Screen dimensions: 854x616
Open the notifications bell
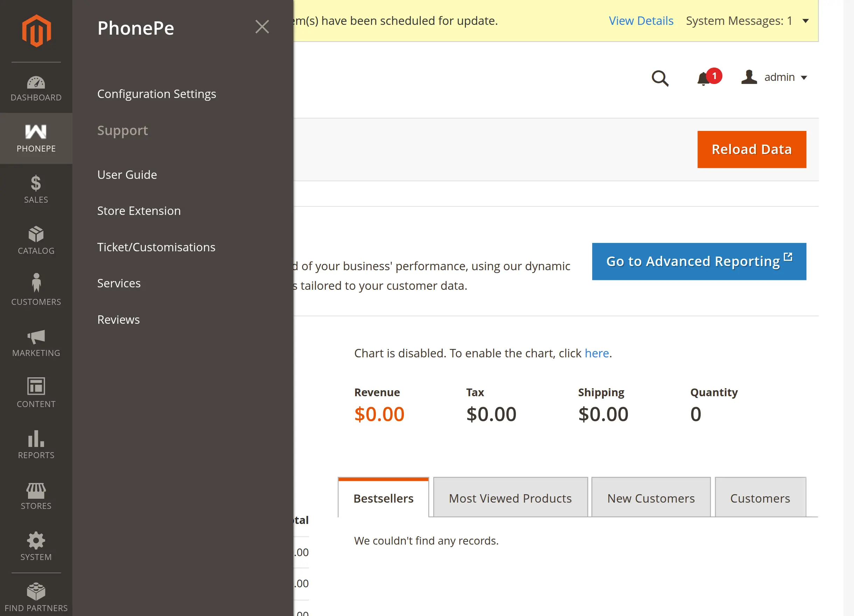pos(704,78)
